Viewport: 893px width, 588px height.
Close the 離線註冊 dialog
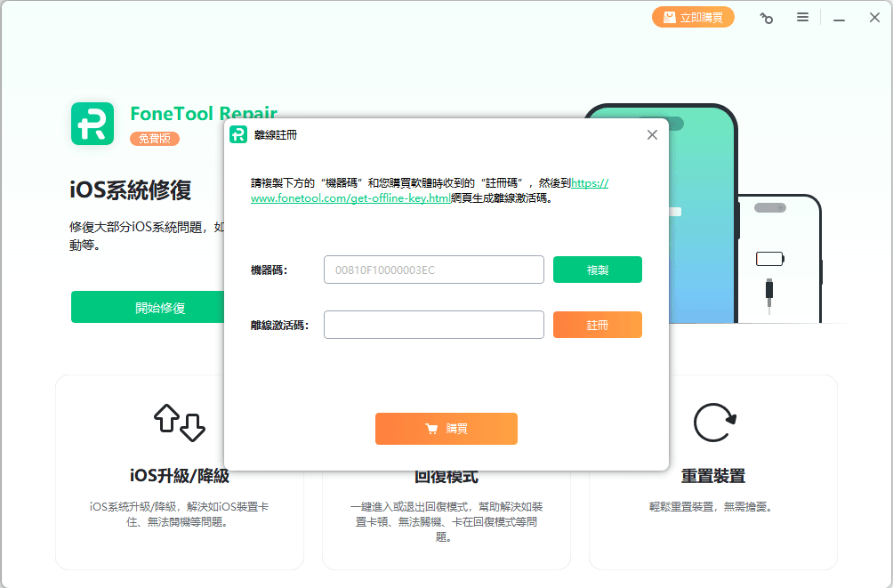coord(652,135)
